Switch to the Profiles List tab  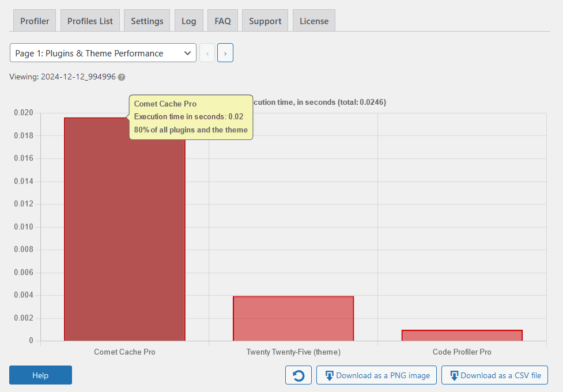90,21
